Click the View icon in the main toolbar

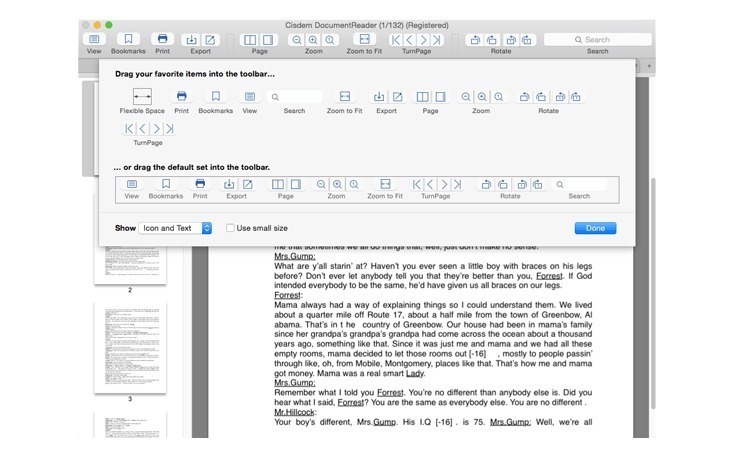tap(94, 39)
